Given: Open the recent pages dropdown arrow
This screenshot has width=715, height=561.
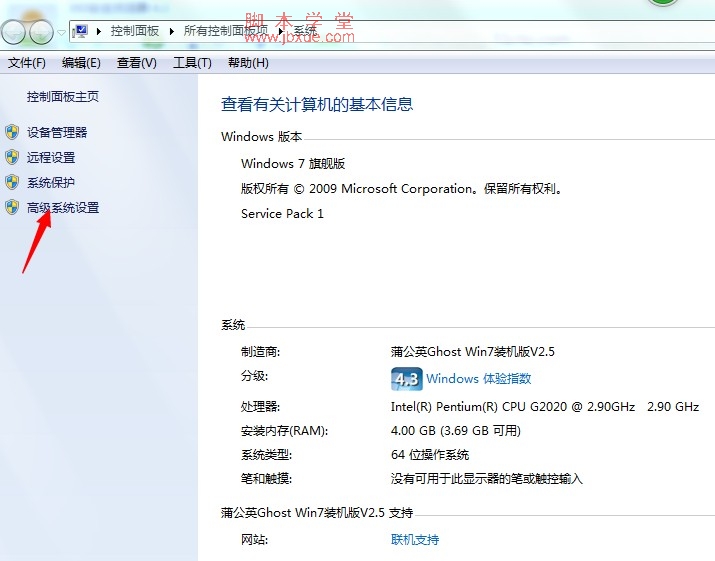Looking at the screenshot, I should click(x=61, y=32).
